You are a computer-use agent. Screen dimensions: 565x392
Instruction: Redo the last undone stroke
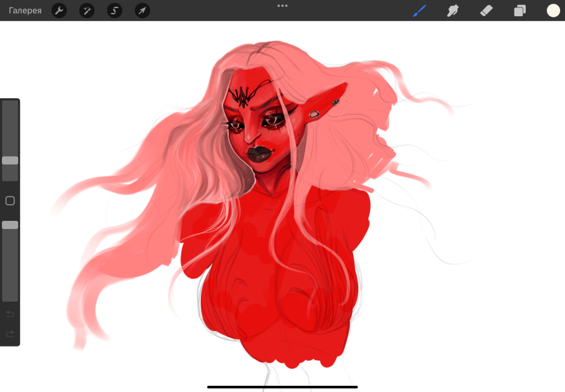click(10, 334)
